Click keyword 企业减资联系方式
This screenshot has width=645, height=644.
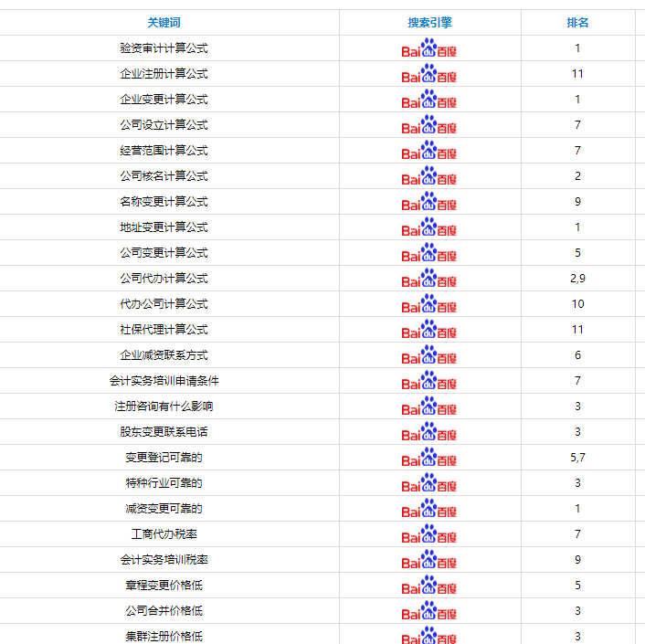pos(164,355)
